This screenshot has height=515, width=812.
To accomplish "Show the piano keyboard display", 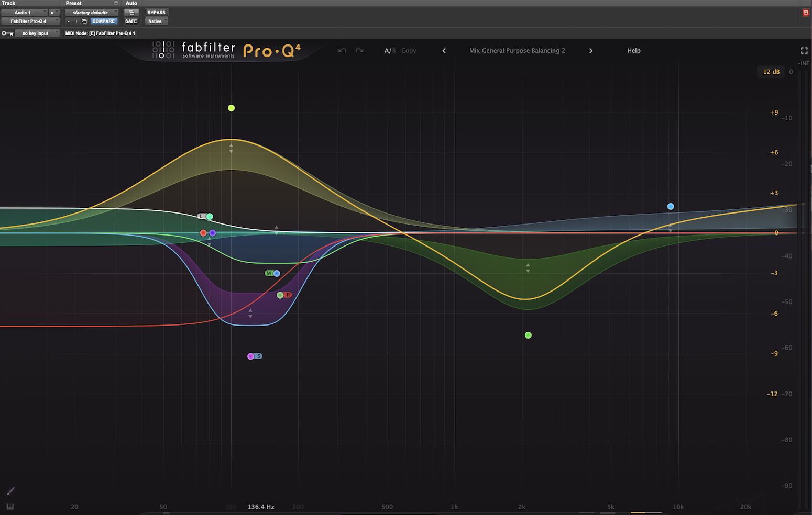I will (10, 507).
